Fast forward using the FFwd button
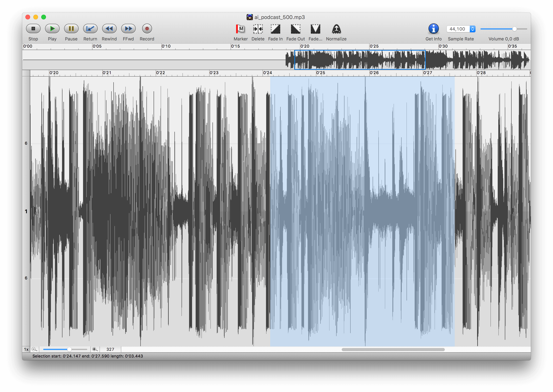The width and height of the screenshot is (553, 392). (128, 29)
